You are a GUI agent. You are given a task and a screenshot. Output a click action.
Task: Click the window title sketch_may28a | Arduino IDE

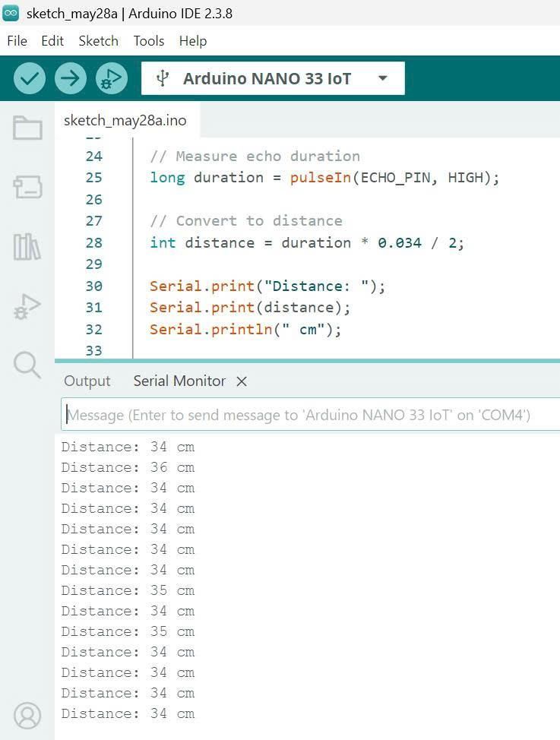tap(129, 13)
